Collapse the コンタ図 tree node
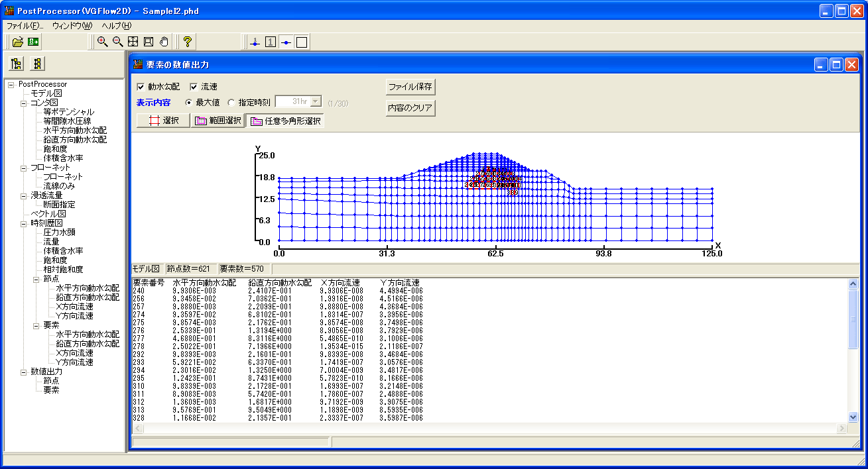The width and height of the screenshot is (868, 469). 23,103
